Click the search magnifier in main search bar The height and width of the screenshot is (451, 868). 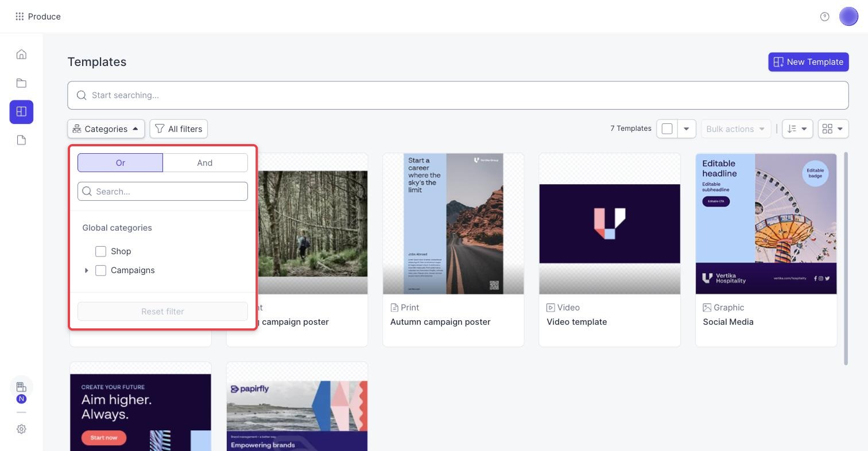click(82, 95)
